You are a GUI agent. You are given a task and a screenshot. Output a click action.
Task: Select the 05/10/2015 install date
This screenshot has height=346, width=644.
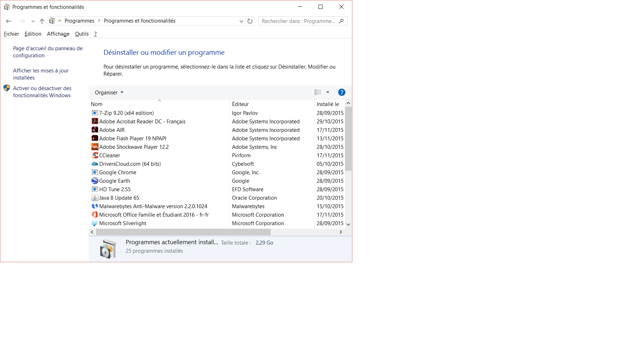pos(330,164)
